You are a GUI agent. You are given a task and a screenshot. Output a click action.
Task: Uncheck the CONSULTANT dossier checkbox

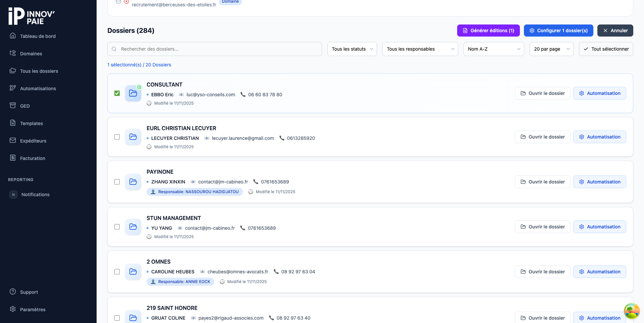(117, 93)
